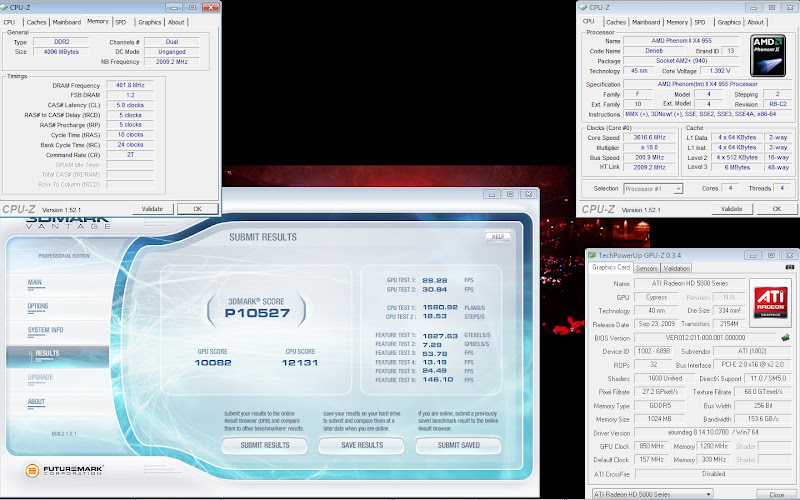Click the Bus Interface field in GPU-Z

point(753,365)
